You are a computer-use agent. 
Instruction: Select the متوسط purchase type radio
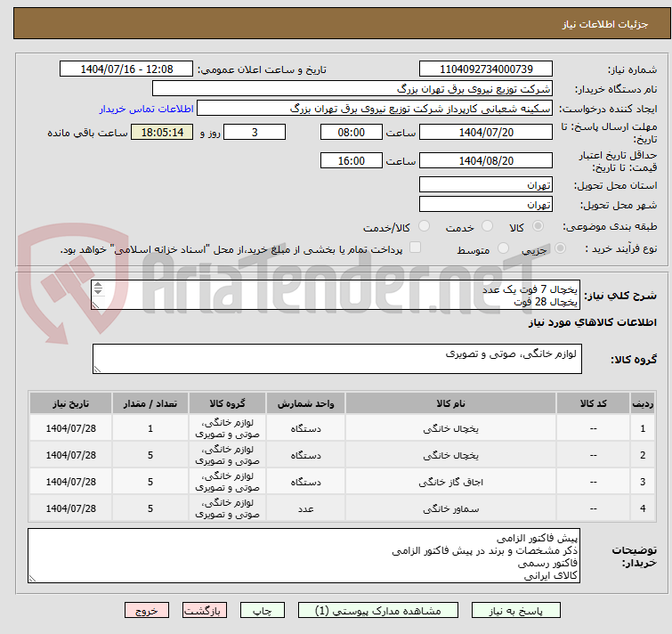[x=503, y=248]
